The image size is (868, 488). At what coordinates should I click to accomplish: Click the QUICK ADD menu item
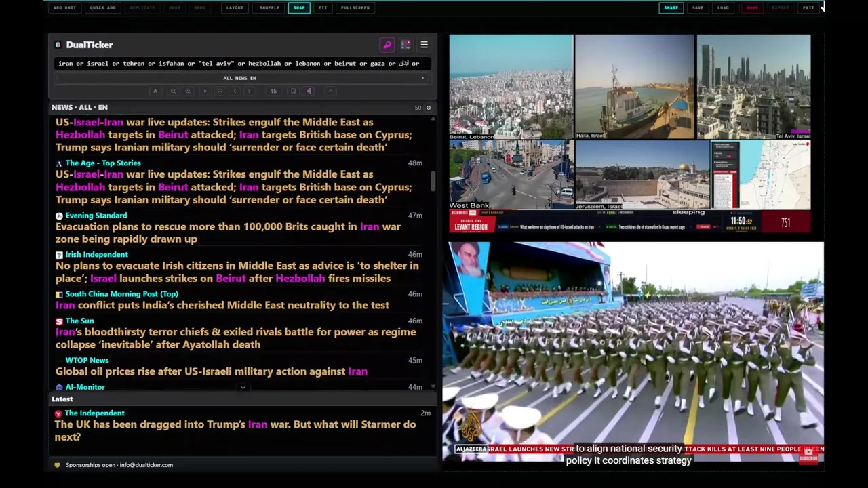tap(102, 8)
